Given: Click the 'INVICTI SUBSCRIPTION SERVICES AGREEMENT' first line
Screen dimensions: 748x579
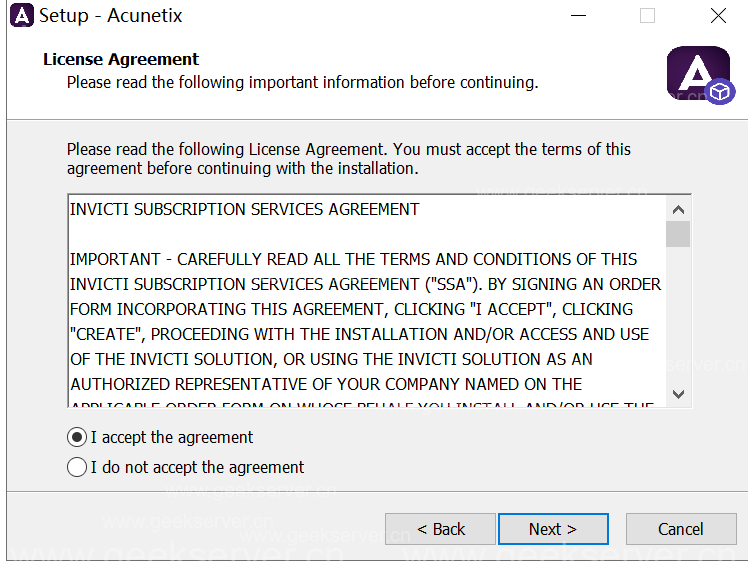Looking at the screenshot, I should coord(245,210).
